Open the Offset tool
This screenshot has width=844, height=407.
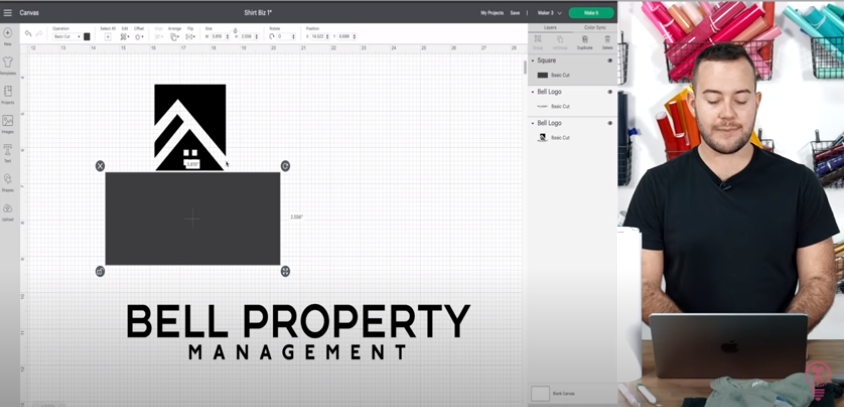139,37
